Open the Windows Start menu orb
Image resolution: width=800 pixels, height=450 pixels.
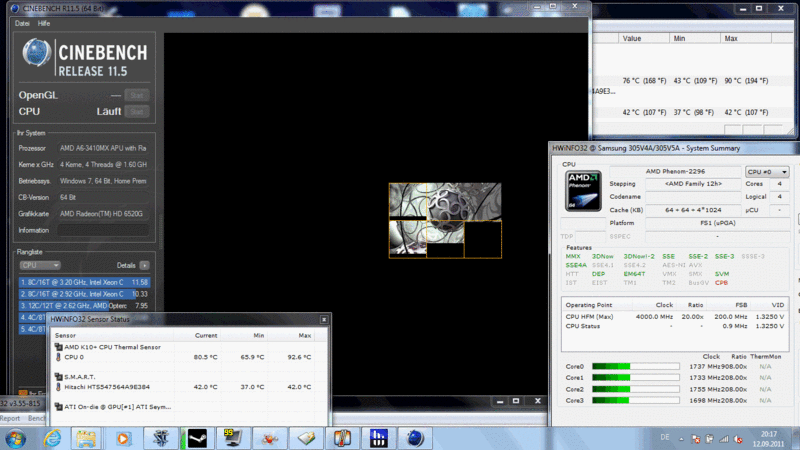pyautogui.click(x=15, y=439)
